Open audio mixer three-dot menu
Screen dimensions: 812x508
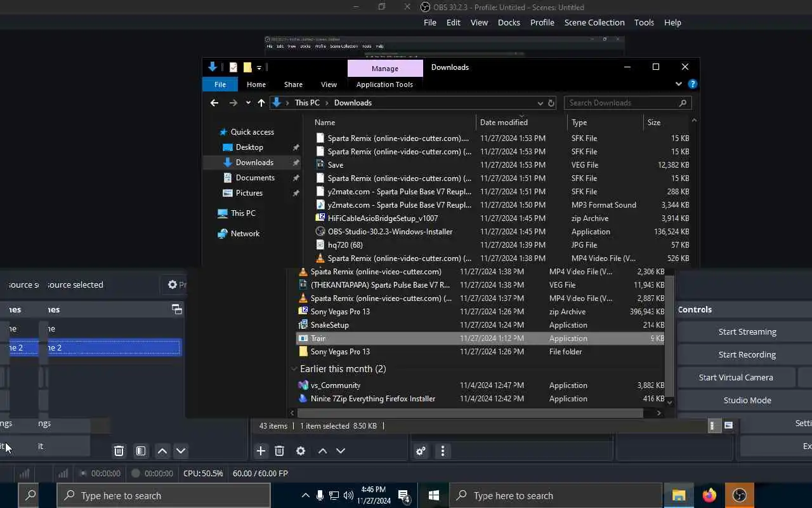(442, 451)
